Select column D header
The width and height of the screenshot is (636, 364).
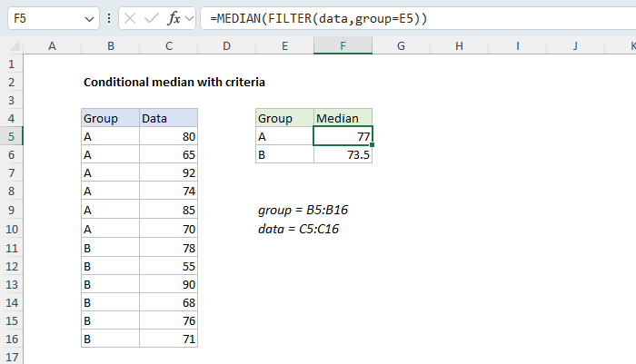[x=227, y=45]
